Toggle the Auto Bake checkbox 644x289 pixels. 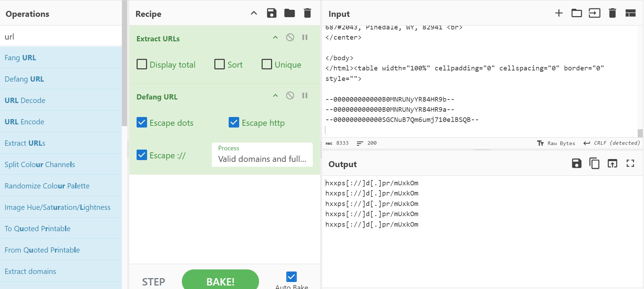[291, 277]
